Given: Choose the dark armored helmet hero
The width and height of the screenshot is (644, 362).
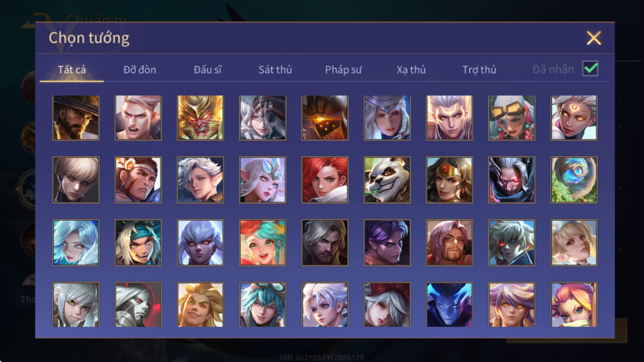Looking at the screenshot, I should tap(325, 118).
